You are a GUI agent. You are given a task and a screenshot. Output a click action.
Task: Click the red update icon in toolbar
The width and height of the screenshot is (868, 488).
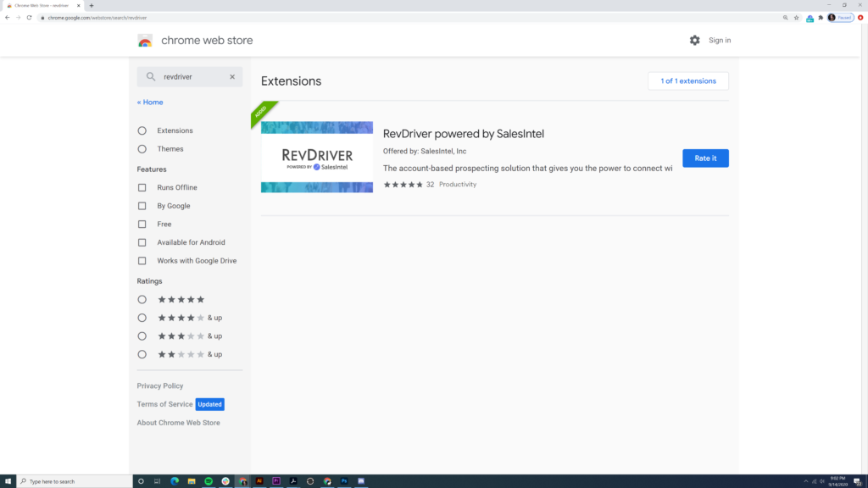860,18
